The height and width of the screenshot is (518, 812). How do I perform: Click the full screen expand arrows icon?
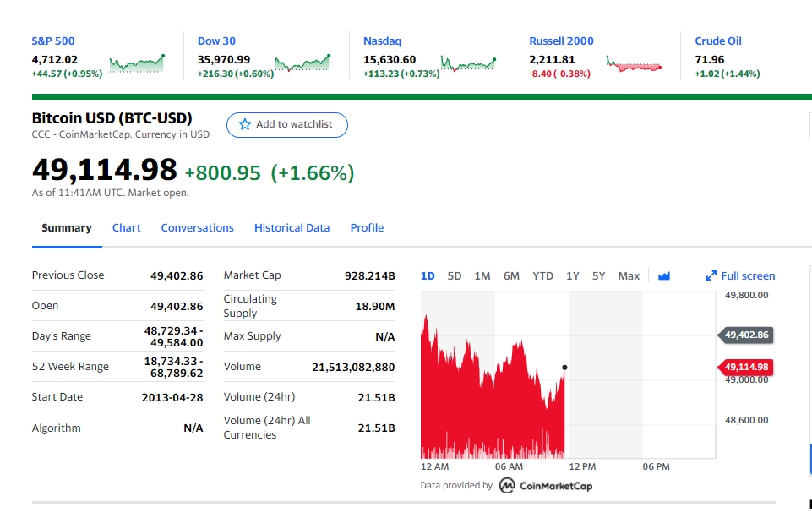coord(711,276)
